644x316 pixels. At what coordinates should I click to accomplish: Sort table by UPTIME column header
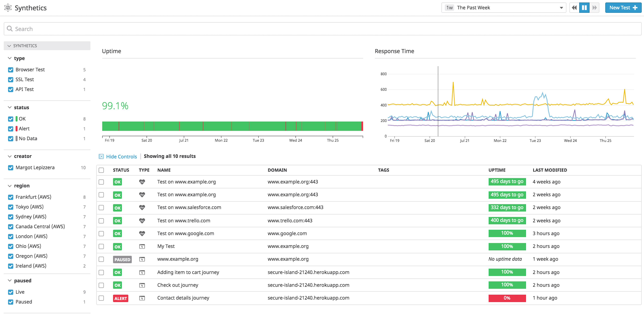tap(497, 170)
